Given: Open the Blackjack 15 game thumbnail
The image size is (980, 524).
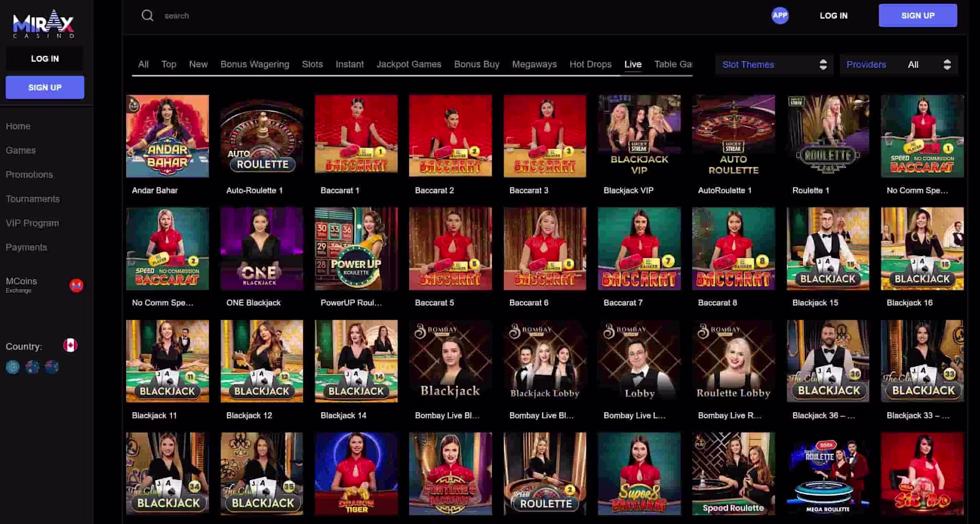Looking at the screenshot, I should (828, 249).
